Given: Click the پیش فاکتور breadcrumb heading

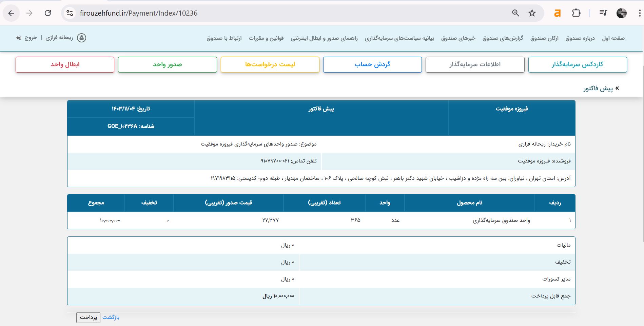Looking at the screenshot, I should point(598,89).
